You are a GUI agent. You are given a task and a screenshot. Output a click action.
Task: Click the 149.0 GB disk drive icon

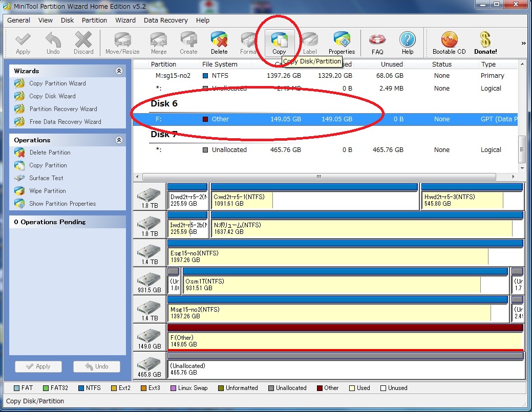pyautogui.click(x=149, y=336)
